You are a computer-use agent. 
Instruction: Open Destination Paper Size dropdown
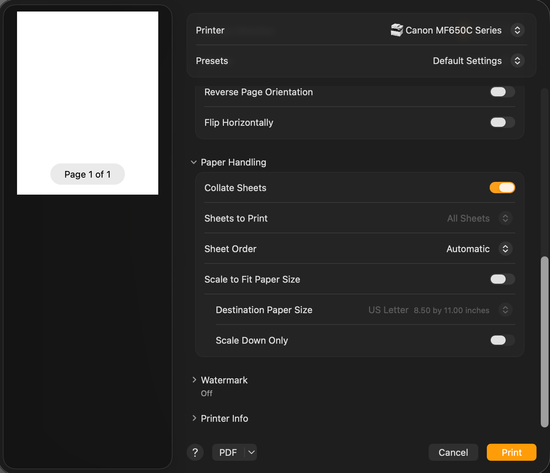[x=505, y=310]
